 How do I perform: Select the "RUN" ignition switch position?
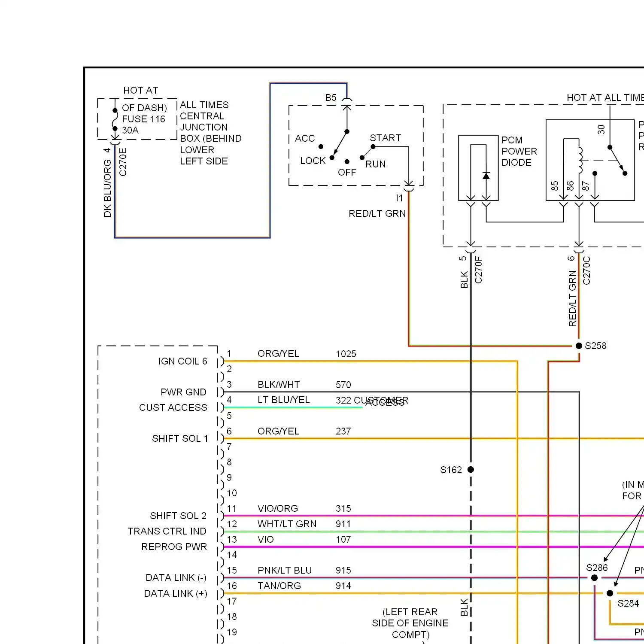(375, 164)
